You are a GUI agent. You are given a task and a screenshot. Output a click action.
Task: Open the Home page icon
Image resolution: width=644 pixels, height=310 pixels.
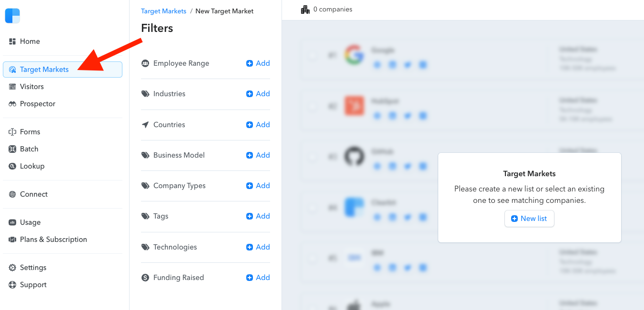coord(12,41)
